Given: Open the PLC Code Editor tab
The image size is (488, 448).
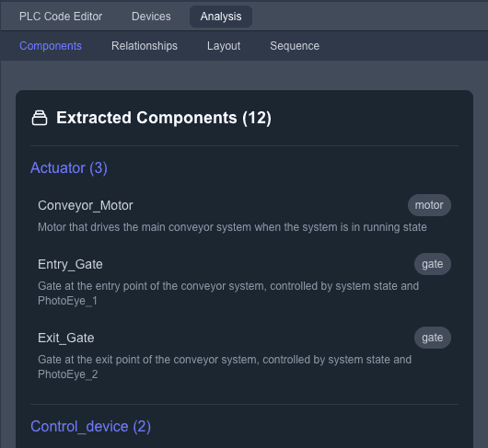Looking at the screenshot, I should 61,17.
